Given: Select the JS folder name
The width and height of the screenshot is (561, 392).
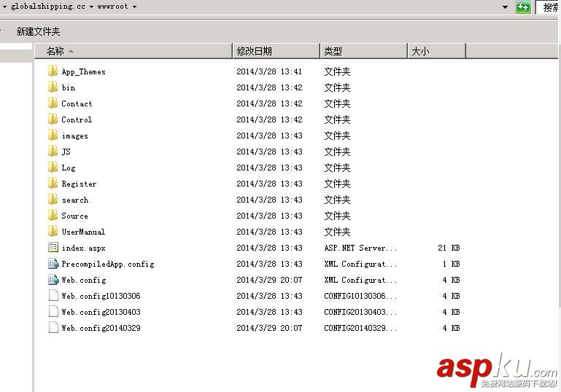Looking at the screenshot, I should pos(66,152).
